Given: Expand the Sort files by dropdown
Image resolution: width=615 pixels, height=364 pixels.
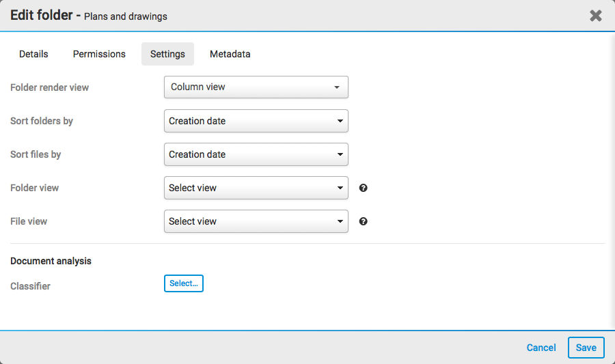Looking at the screenshot, I should (256, 154).
